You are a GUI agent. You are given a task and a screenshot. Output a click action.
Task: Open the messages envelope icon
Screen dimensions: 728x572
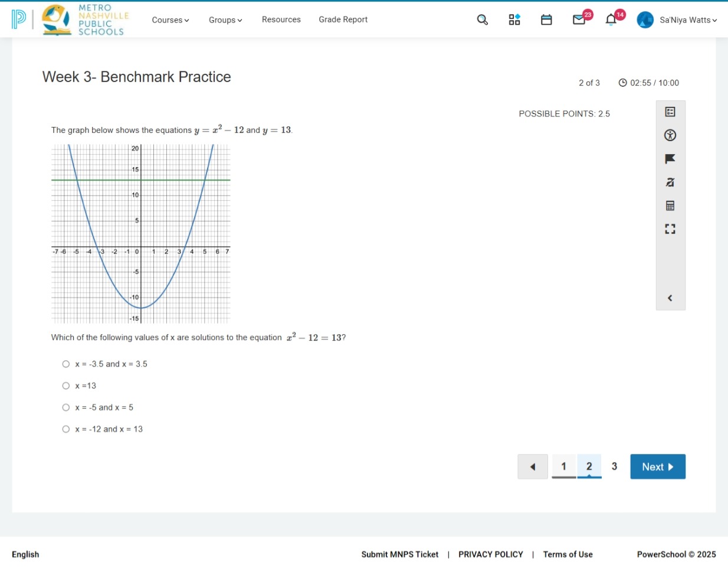pyautogui.click(x=579, y=20)
